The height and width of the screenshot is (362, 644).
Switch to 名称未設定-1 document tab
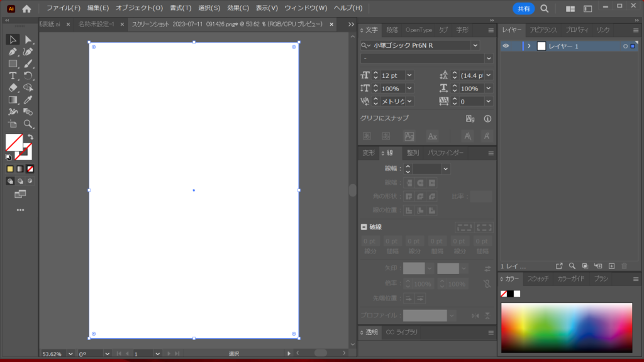pos(96,25)
